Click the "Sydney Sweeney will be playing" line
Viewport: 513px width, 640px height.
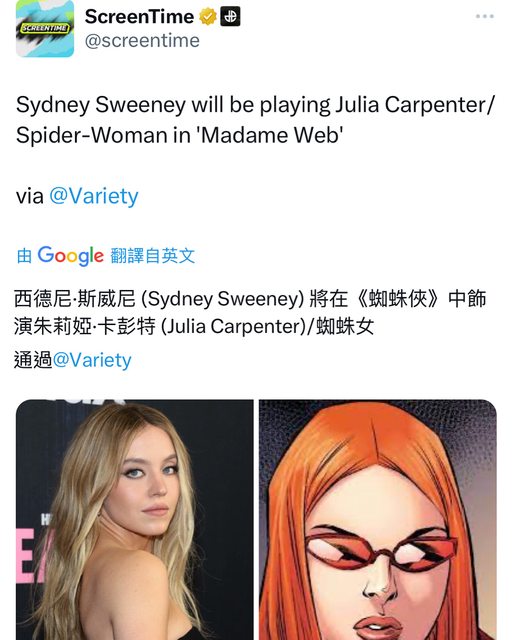pyautogui.click(x=255, y=105)
